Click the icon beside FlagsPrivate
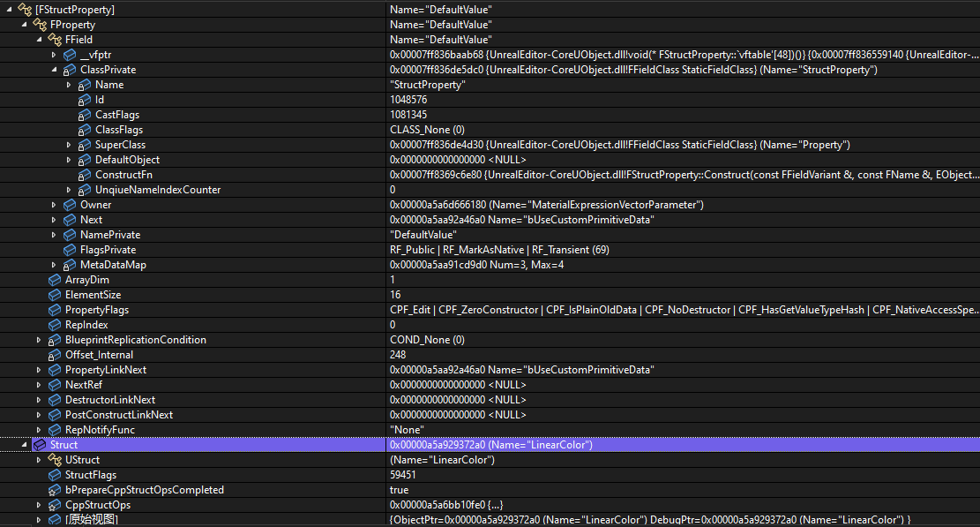The width and height of the screenshot is (980, 527). [x=70, y=250]
